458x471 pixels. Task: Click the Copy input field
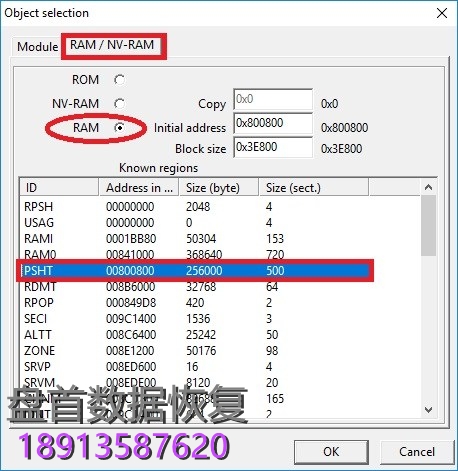pyautogui.click(x=273, y=99)
